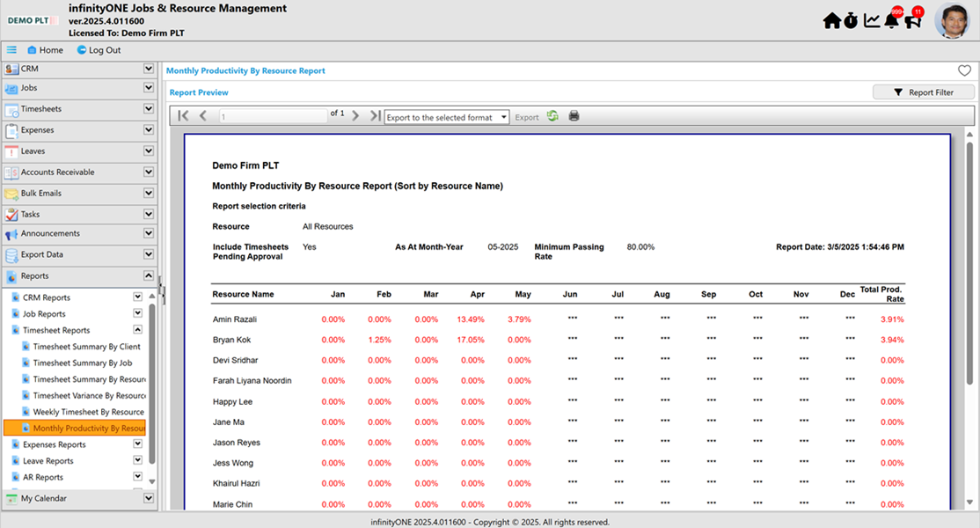Click Log Out in the top menu
980x528 pixels.
point(98,50)
